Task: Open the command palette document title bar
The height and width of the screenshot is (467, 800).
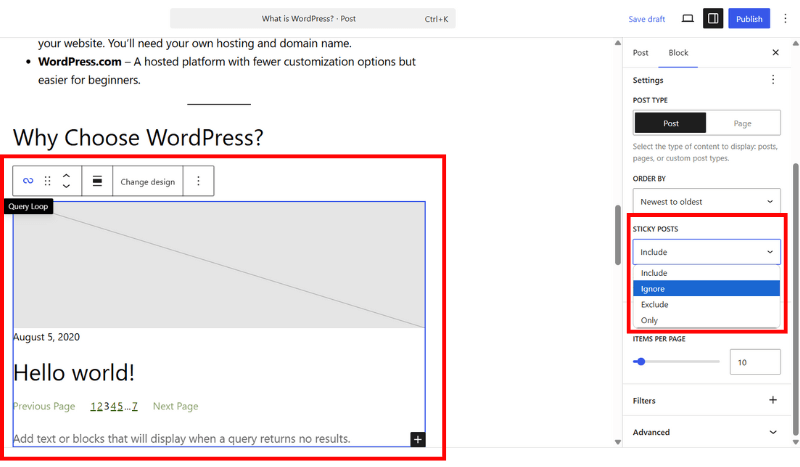Action: pos(312,19)
